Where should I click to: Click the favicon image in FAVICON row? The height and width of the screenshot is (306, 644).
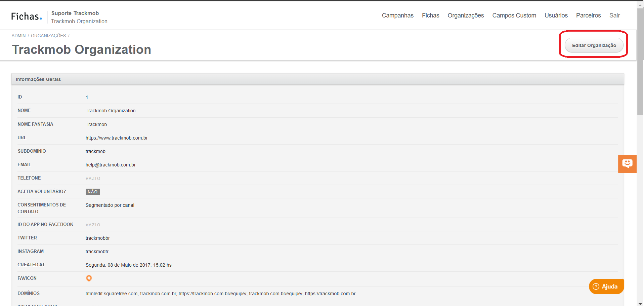pyautogui.click(x=89, y=278)
